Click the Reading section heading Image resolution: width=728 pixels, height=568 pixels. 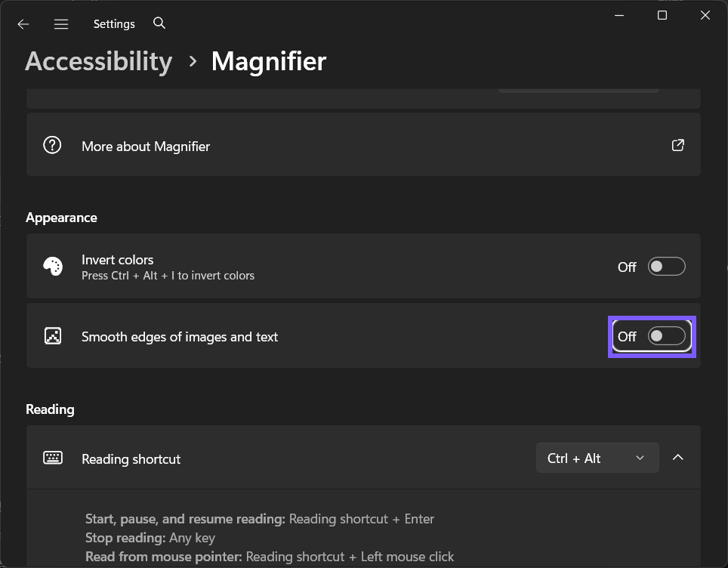pos(50,409)
